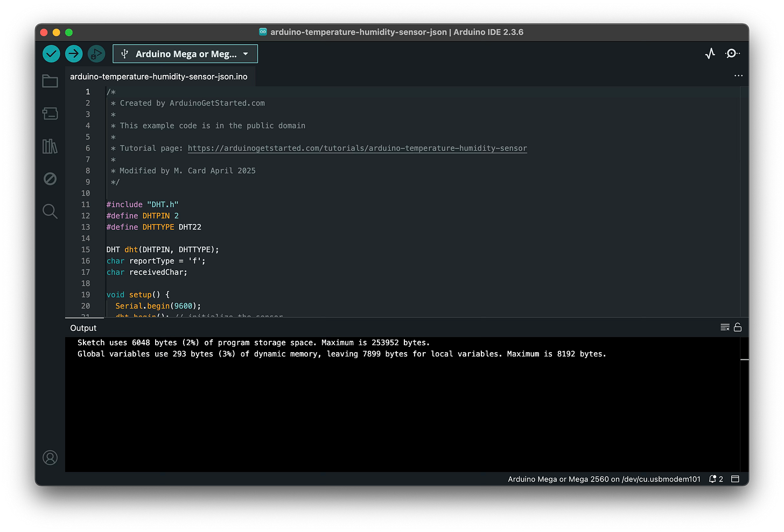Open the Library Manager sidebar
The width and height of the screenshot is (784, 532).
50,146
